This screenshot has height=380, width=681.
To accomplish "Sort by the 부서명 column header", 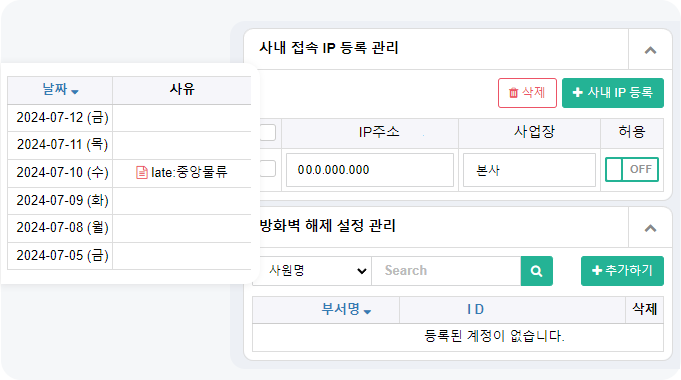I will point(346,310).
